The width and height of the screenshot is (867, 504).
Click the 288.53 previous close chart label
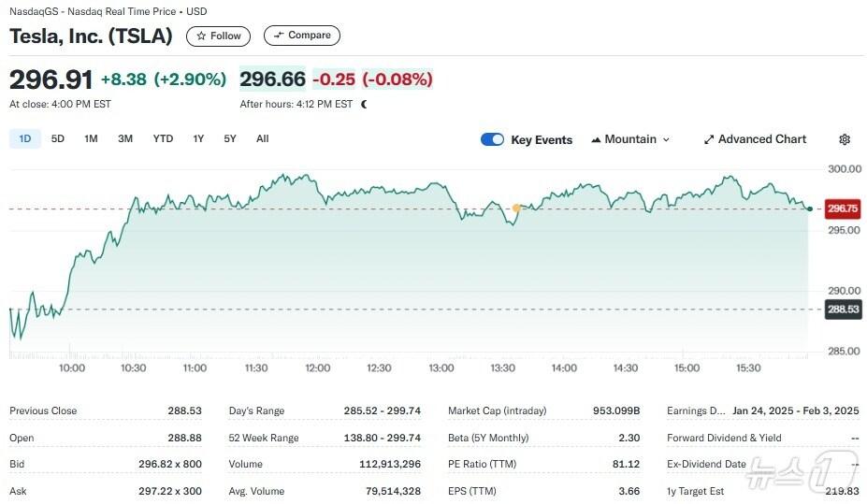click(x=843, y=310)
